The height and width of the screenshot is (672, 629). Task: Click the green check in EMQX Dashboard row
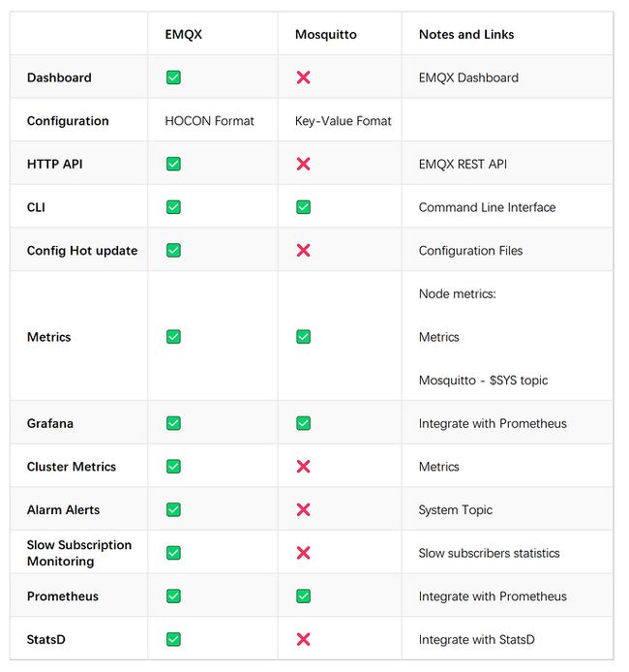(x=173, y=77)
